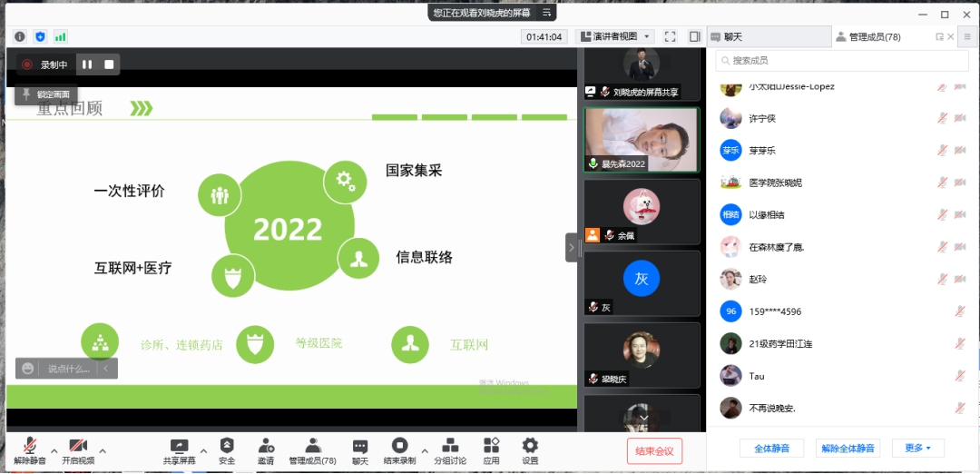Open the 应用 (Apps) icon
The image size is (980, 474).
click(491, 446)
